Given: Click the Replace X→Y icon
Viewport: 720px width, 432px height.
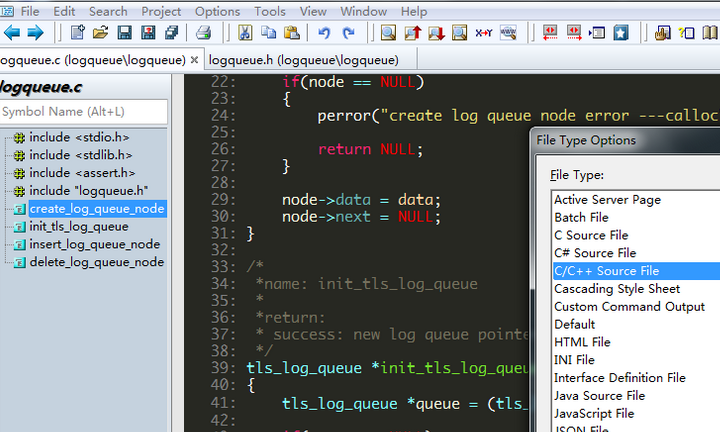Looking at the screenshot, I should point(484,33).
